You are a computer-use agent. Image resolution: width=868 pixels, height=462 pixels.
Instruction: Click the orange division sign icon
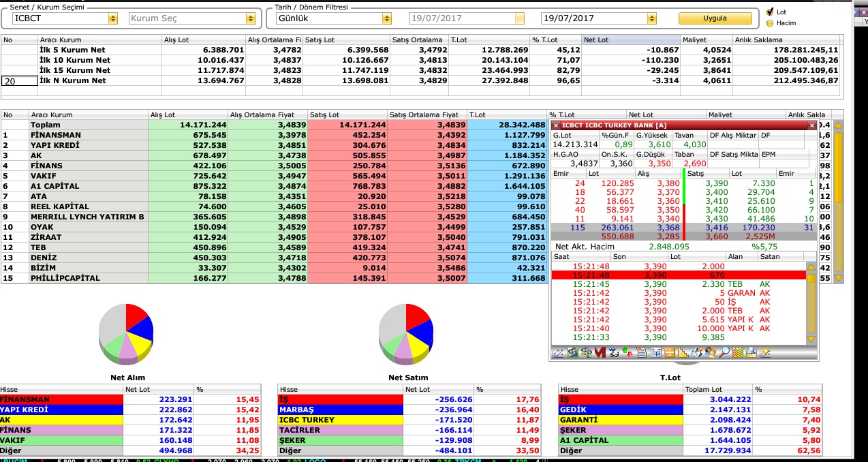pos(669,352)
